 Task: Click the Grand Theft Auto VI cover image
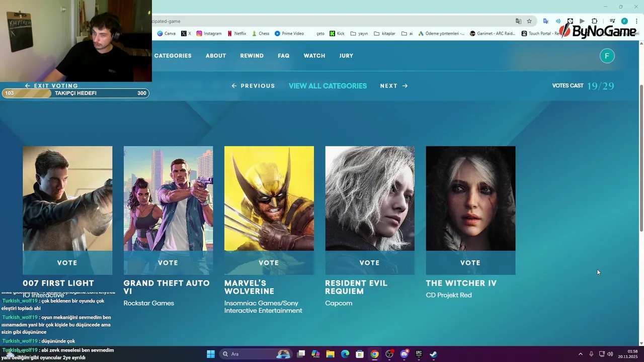point(168,199)
